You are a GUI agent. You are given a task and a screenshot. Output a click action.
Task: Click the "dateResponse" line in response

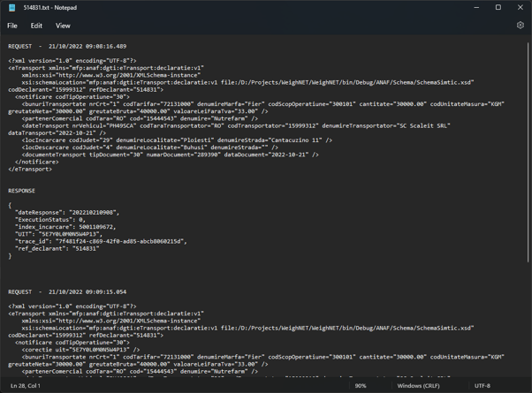pos(67,213)
